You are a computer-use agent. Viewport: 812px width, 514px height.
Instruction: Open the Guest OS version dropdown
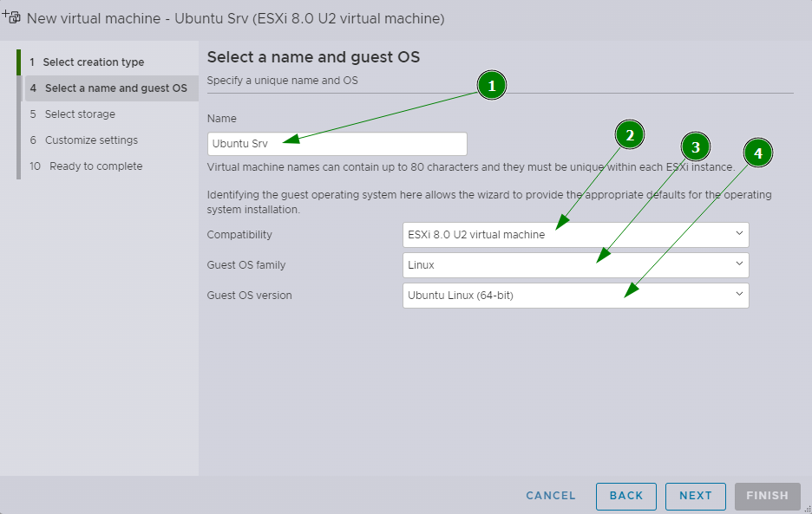576,295
